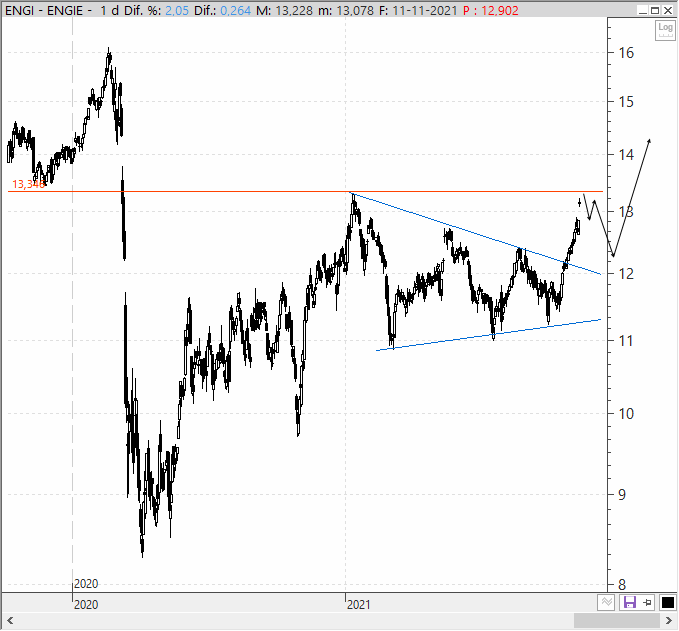Screen dimensions: 679x631
Task: Click the 14 price axis label
Action: click(626, 155)
